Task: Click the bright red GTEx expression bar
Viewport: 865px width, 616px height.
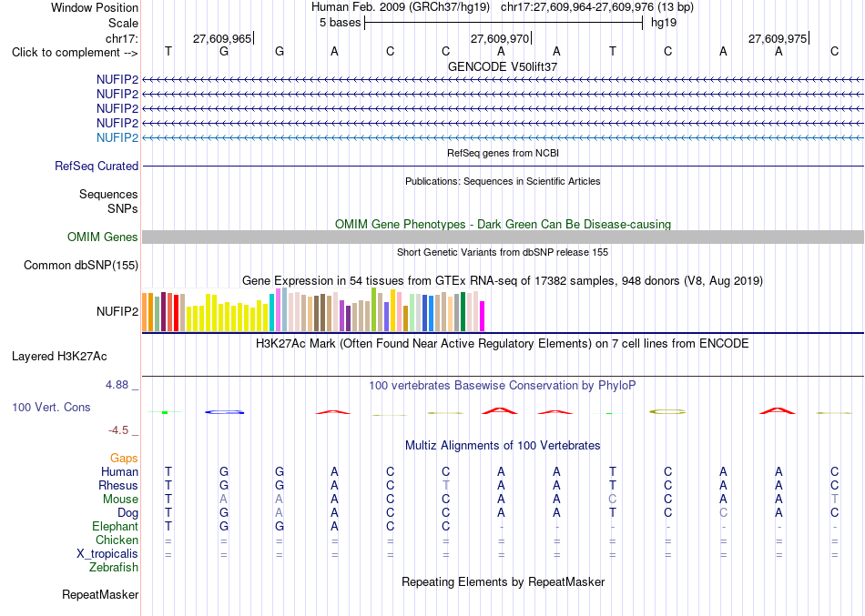Action: pyautogui.click(x=176, y=313)
